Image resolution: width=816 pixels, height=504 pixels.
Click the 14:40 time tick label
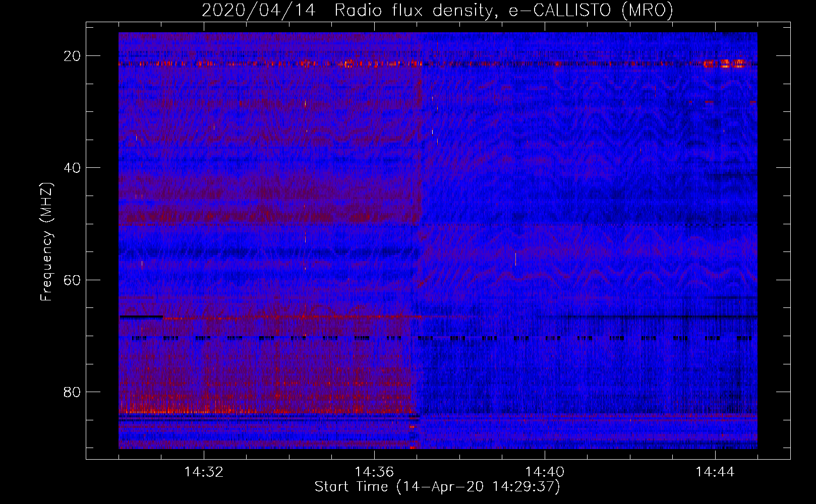pyautogui.click(x=545, y=472)
